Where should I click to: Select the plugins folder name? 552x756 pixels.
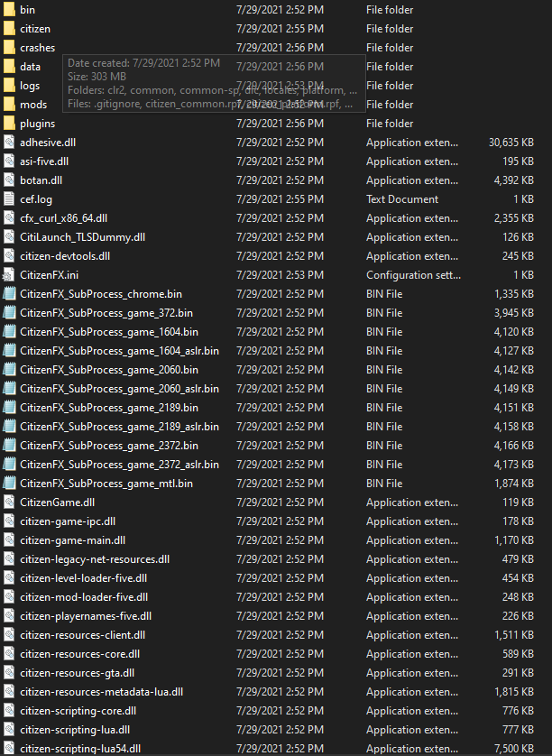coord(38,124)
